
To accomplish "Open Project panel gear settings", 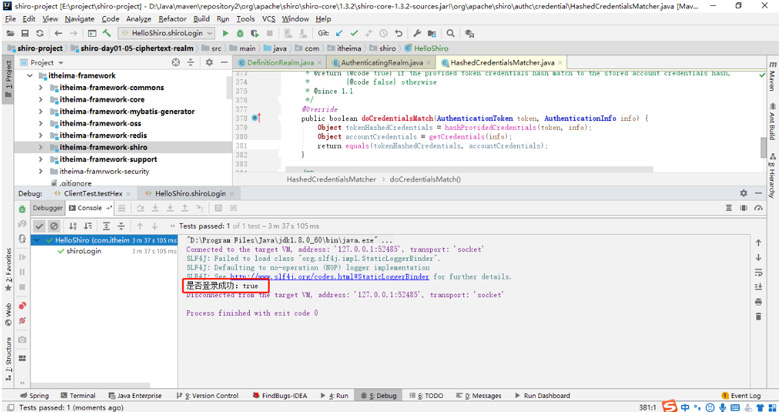I will (209, 62).
